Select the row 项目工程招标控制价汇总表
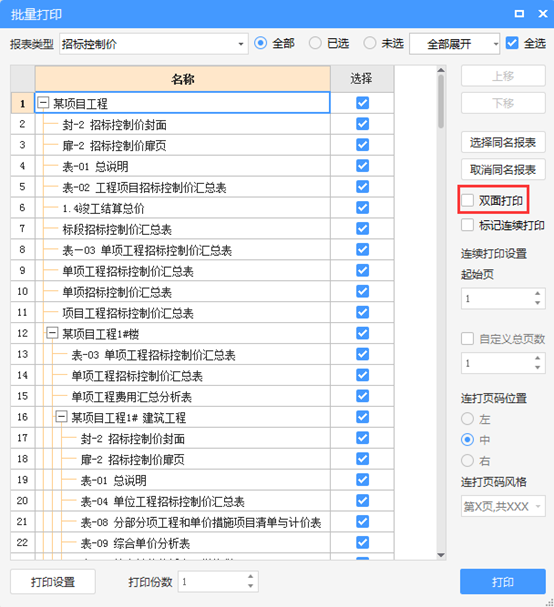The width and height of the screenshot is (554, 607). [183, 312]
